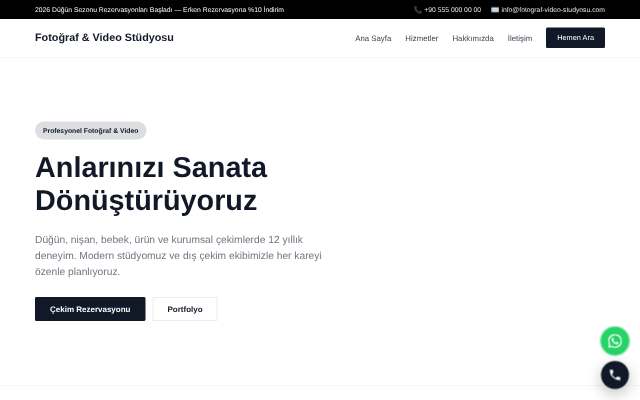The height and width of the screenshot is (400, 640).
Task: Open the Portfolyo button
Action: pyautogui.click(x=184, y=309)
